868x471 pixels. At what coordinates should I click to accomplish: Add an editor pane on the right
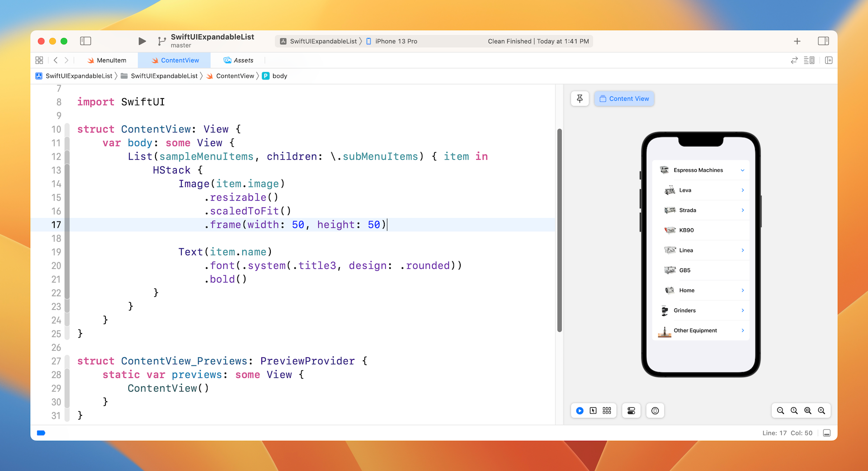tap(829, 60)
